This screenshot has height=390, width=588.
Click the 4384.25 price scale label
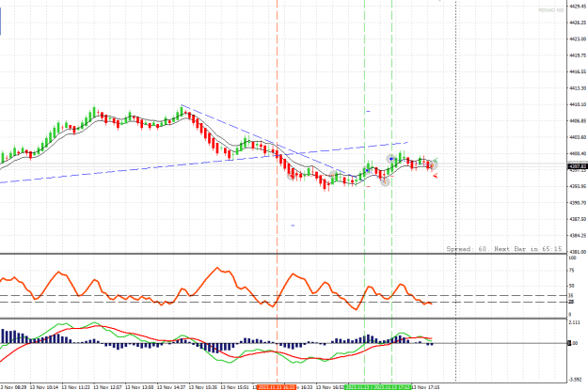click(x=578, y=235)
